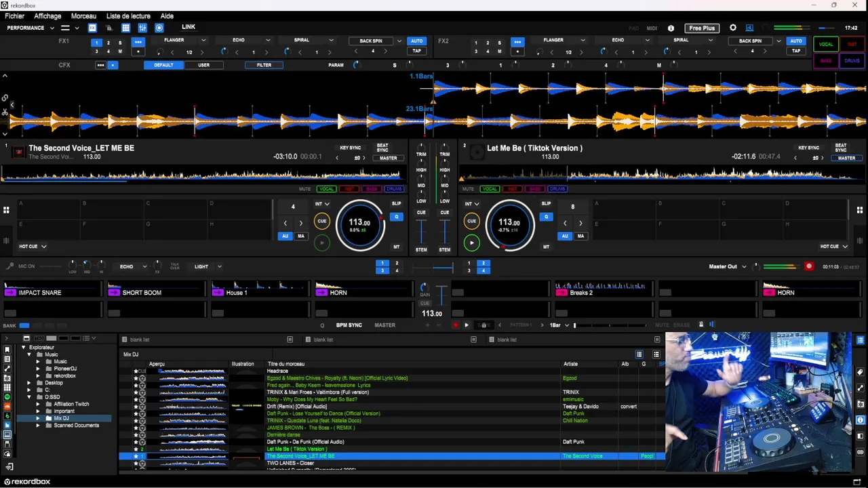Toggle FX1 AUTO button
The image size is (868, 488).
coord(416,41)
